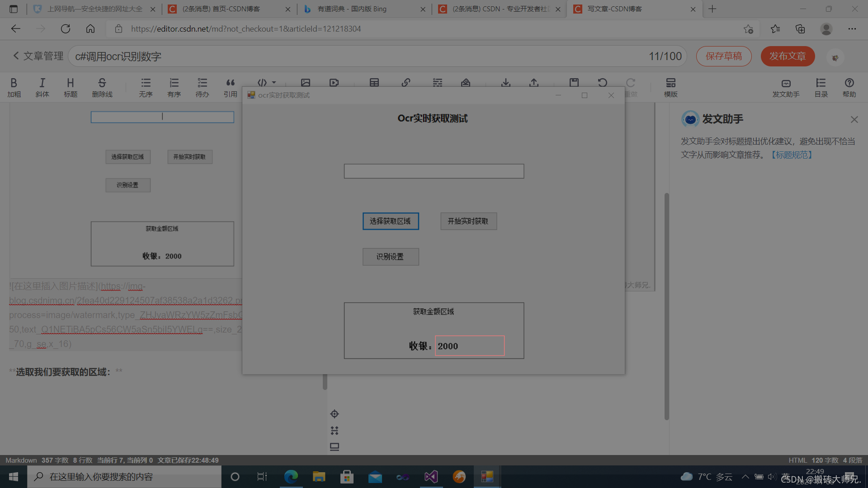868x488 pixels.
Task: Undo the last edit in the toolbar
Action: pos(603,83)
